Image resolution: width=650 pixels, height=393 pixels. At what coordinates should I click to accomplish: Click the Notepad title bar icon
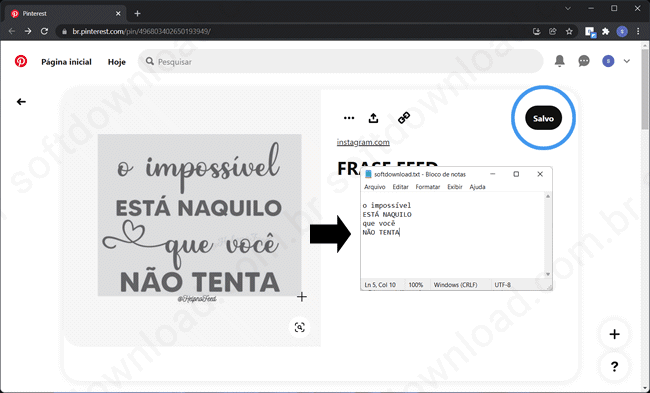click(x=368, y=174)
